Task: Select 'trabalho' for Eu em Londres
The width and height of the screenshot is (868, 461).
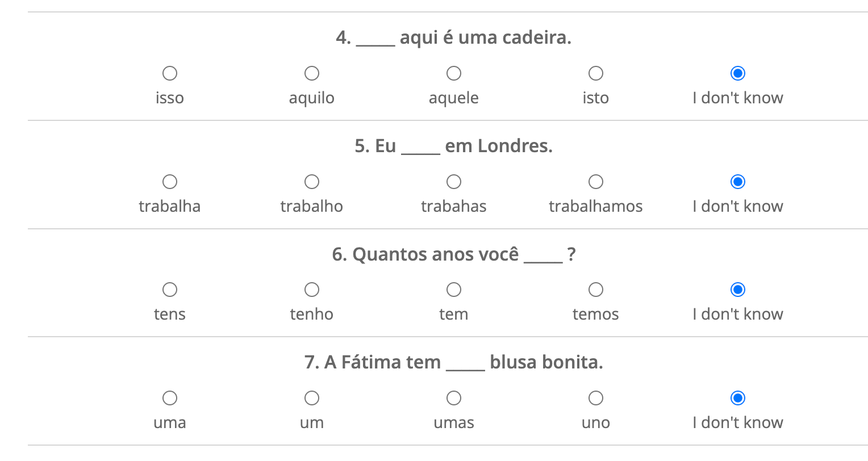Action: coord(312,182)
